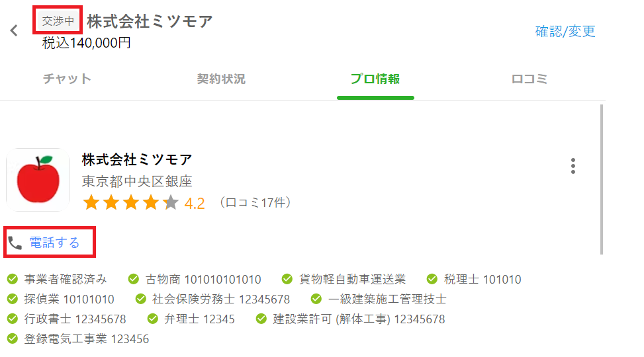Click the checkmark icon beside 税理士 101010
The image size is (644, 357).
click(x=432, y=280)
